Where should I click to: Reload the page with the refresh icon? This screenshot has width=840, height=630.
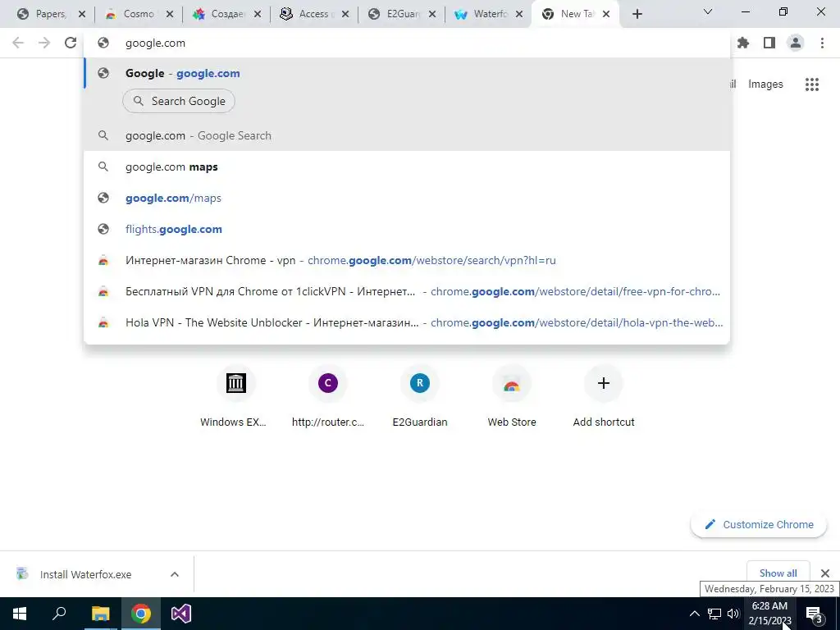pyautogui.click(x=71, y=43)
